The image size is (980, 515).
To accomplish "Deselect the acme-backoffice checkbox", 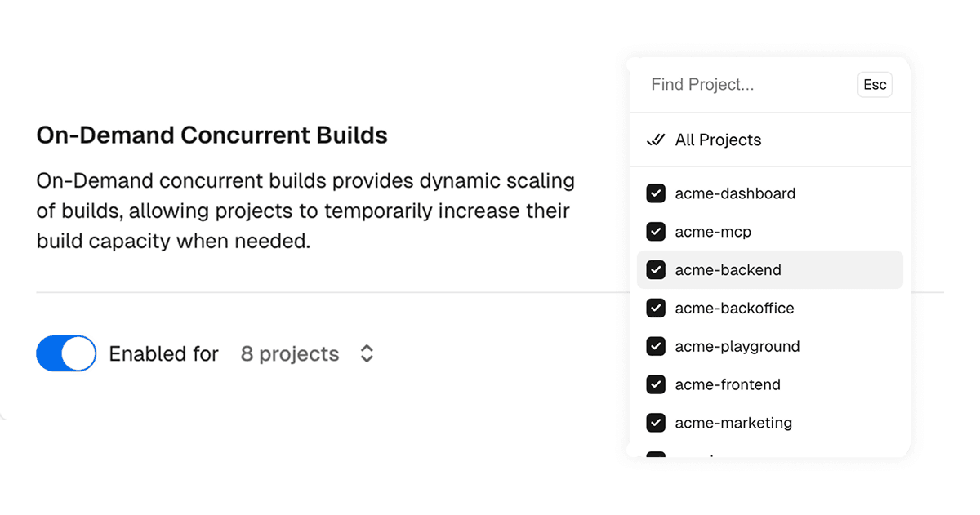I will click(656, 309).
